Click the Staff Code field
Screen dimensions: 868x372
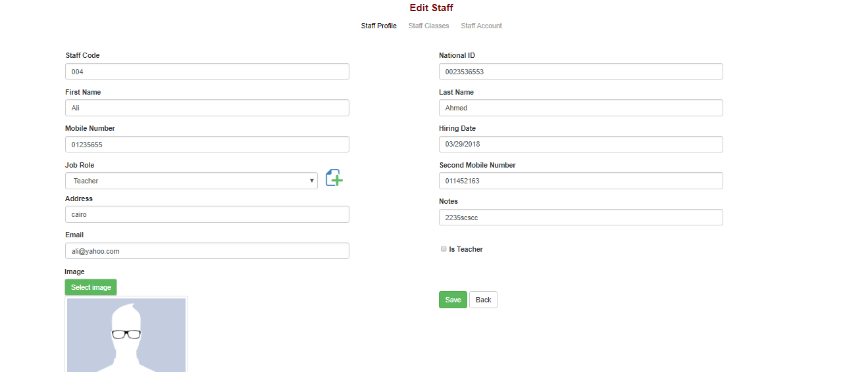click(207, 72)
